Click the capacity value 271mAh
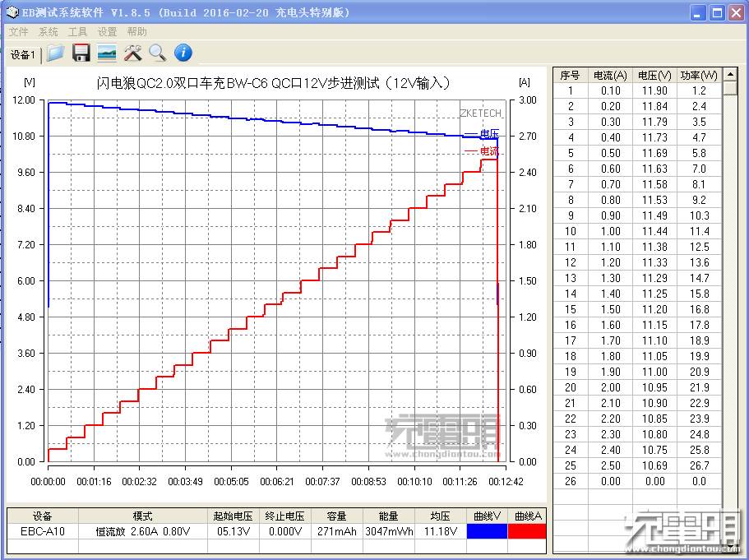This screenshot has height=560, width=749. (337, 531)
